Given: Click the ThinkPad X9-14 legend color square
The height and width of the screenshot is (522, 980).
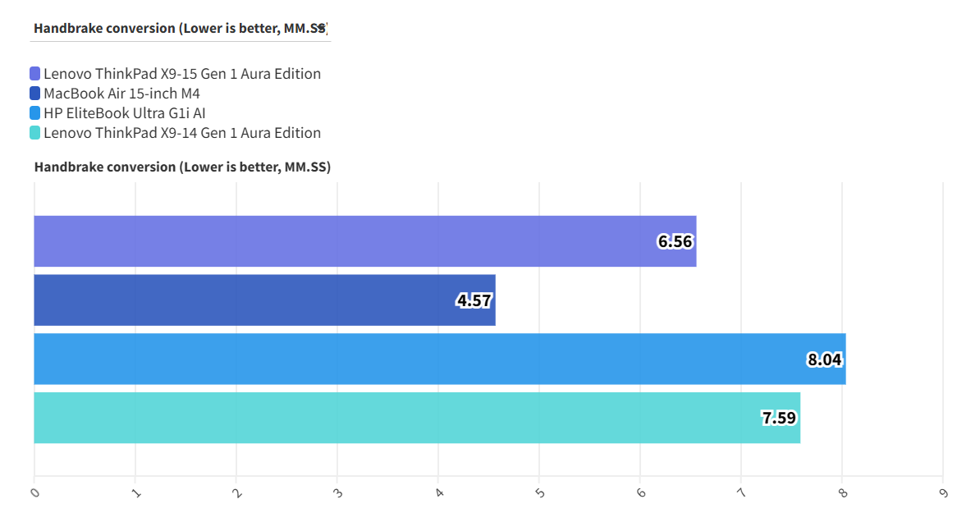Looking at the screenshot, I should [34, 133].
